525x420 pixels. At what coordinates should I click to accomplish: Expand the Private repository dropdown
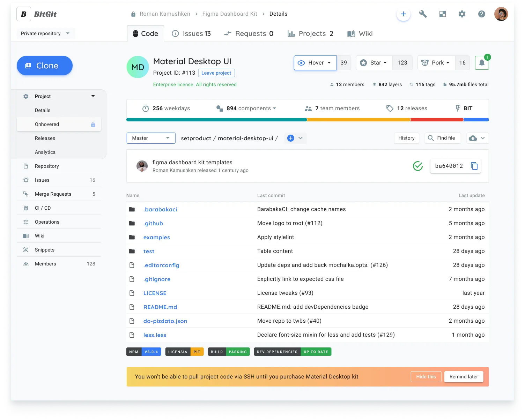pos(45,33)
